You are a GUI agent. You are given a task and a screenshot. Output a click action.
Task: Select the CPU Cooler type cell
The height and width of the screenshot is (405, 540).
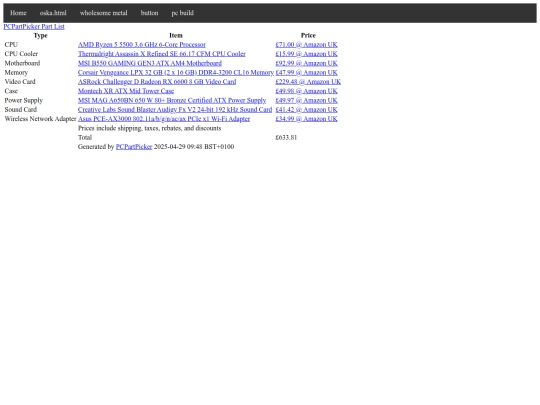(21, 54)
